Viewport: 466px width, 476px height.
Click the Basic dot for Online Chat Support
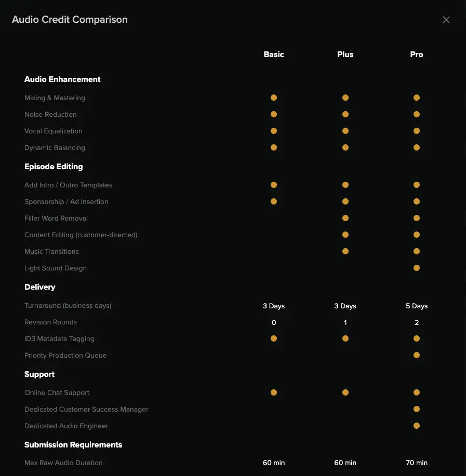pos(274,392)
